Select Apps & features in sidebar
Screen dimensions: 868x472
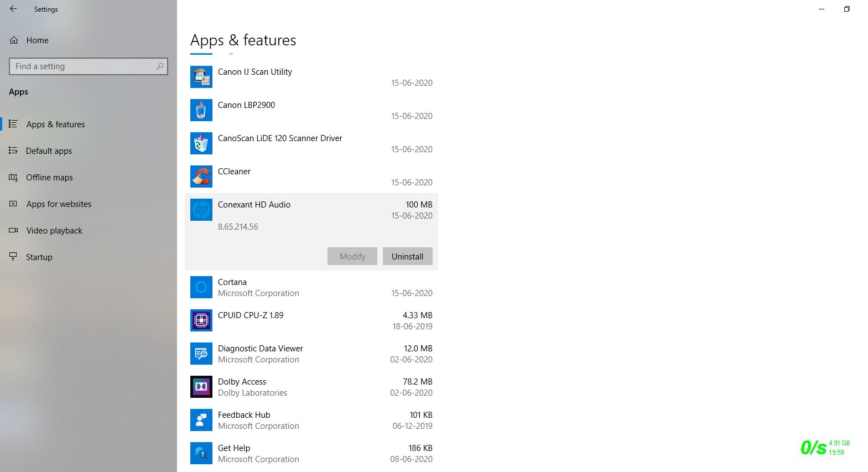coord(89,124)
